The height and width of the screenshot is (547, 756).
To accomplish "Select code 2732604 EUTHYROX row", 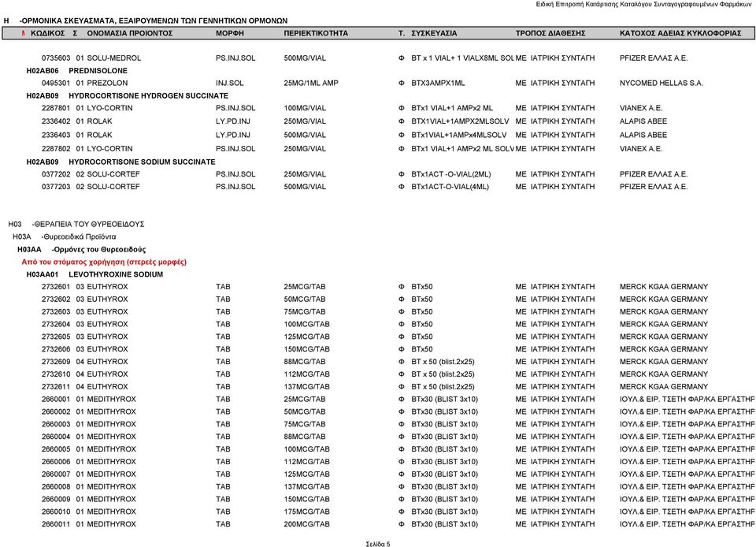I will 375,324.
